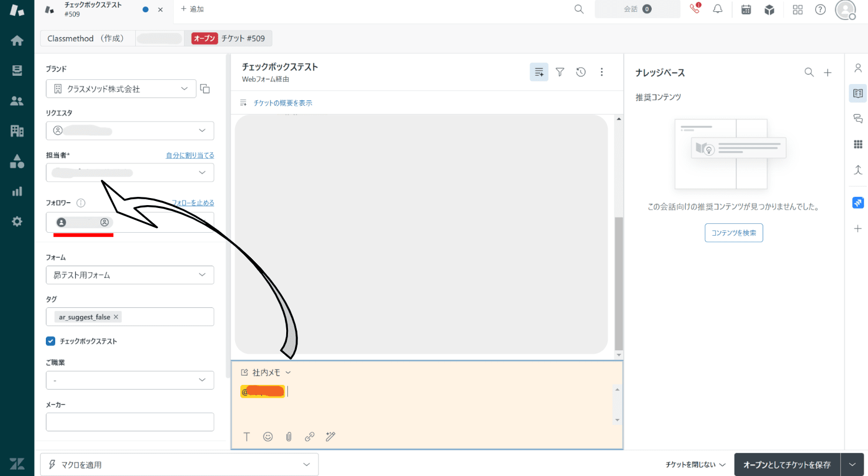The image size is (868, 476).
Task: Remove the ar_suggest_false tag
Action: (116, 317)
